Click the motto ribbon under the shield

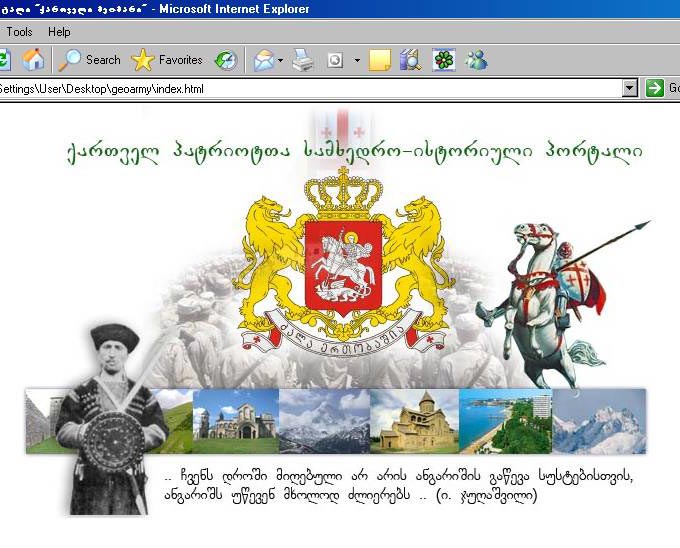click(343, 334)
